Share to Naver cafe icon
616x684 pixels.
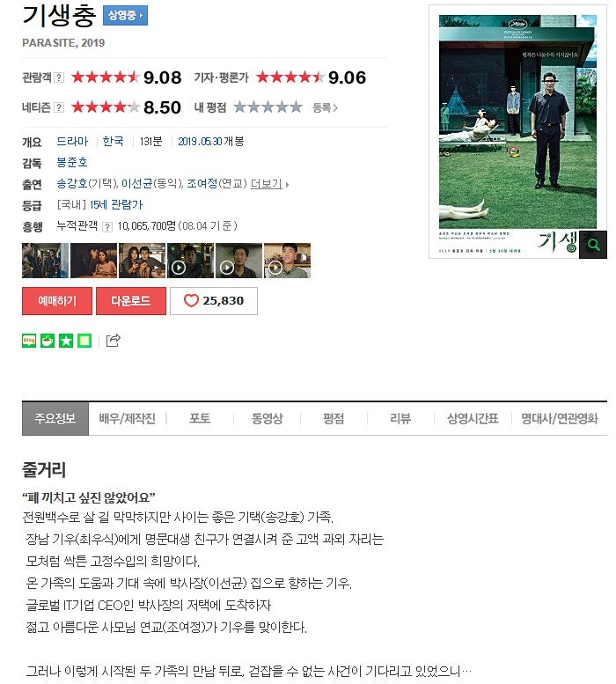[48, 341]
